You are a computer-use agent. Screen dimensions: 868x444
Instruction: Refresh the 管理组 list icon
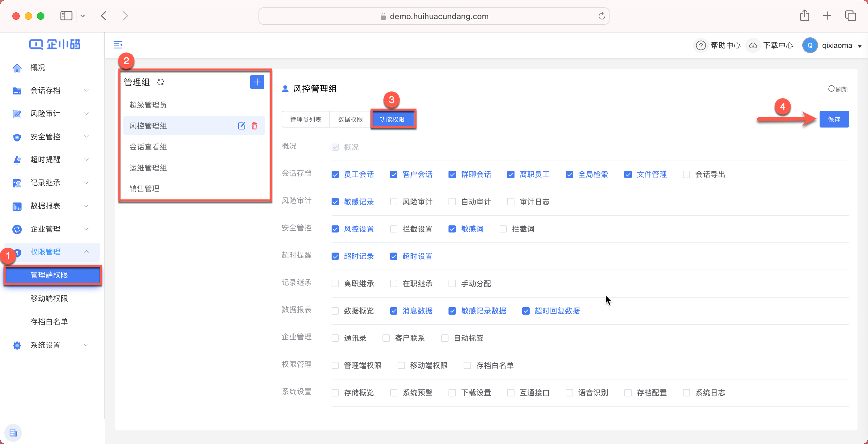click(x=160, y=82)
